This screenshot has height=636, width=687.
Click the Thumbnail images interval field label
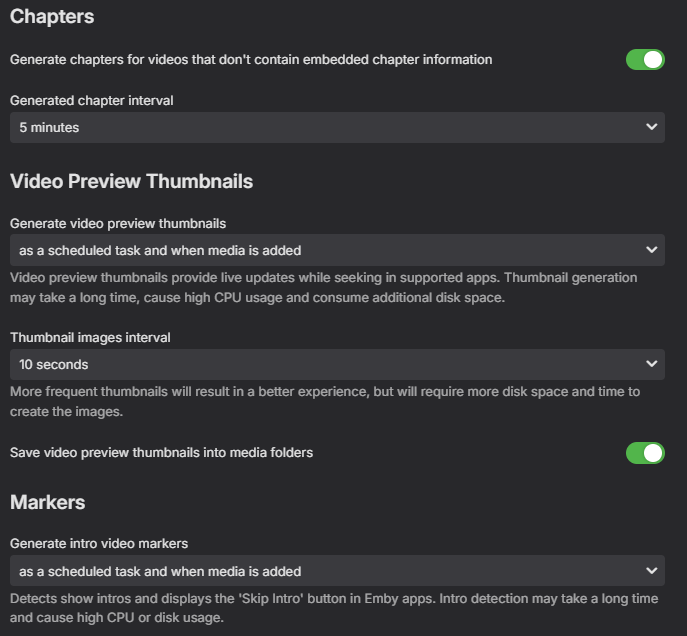point(90,338)
